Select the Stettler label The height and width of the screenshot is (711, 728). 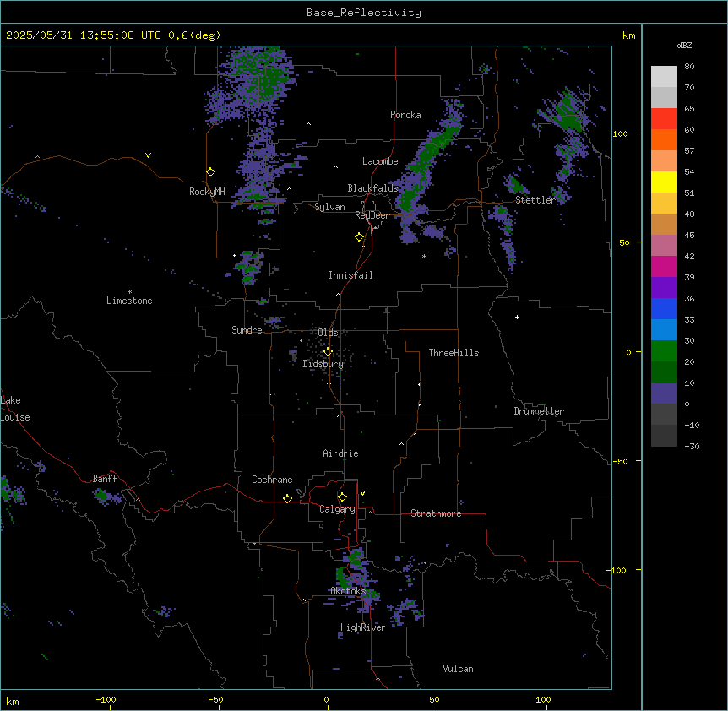click(535, 200)
